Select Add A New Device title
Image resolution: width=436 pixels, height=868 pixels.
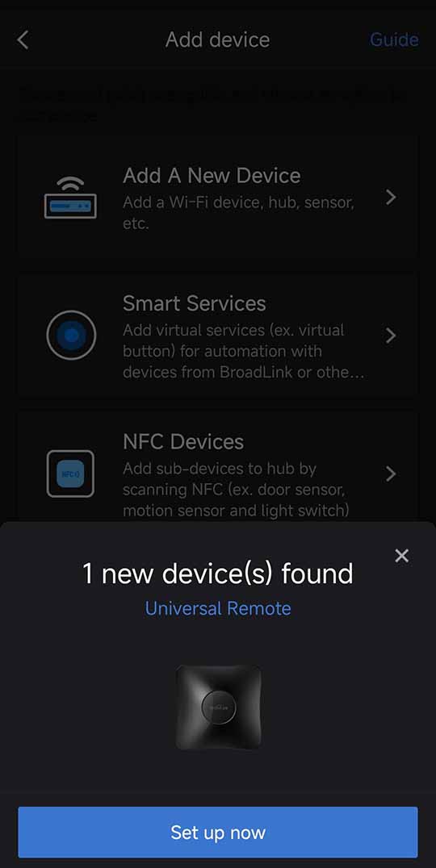tap(212, 176)
